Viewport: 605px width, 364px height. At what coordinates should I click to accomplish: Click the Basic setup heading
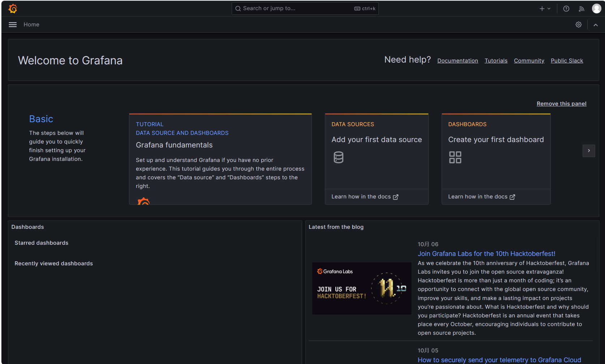tap(41, 119)
